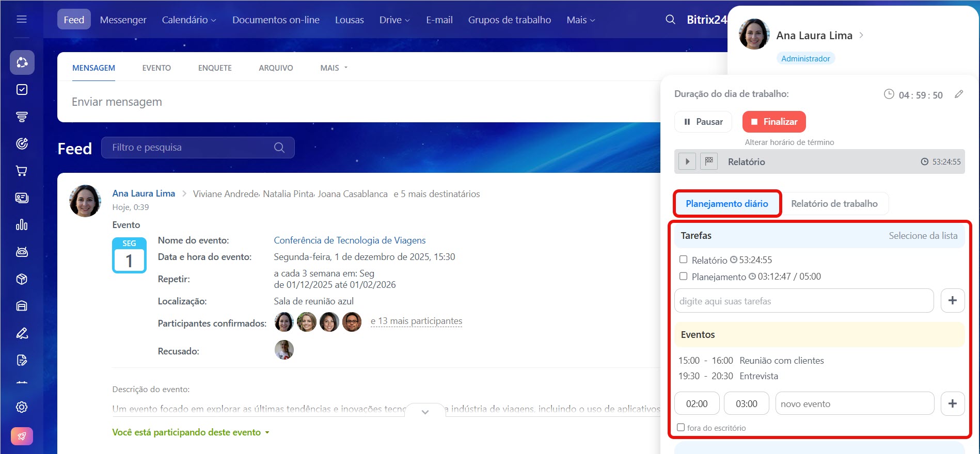Enable the 'fora do escritório' checkbox
Viewport: 980px width, 454px height.
click(x=681, y=427)
